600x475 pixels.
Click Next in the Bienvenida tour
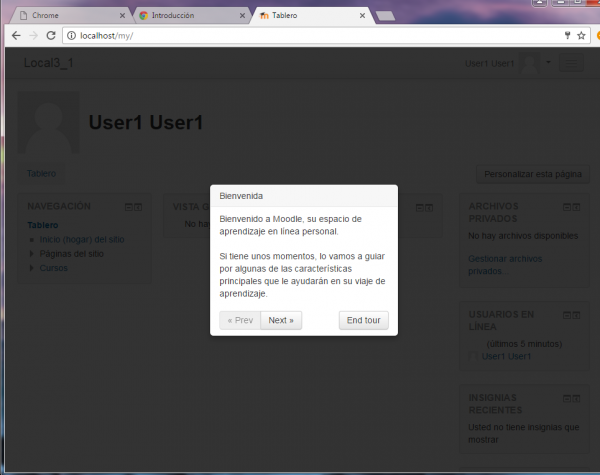281,320
